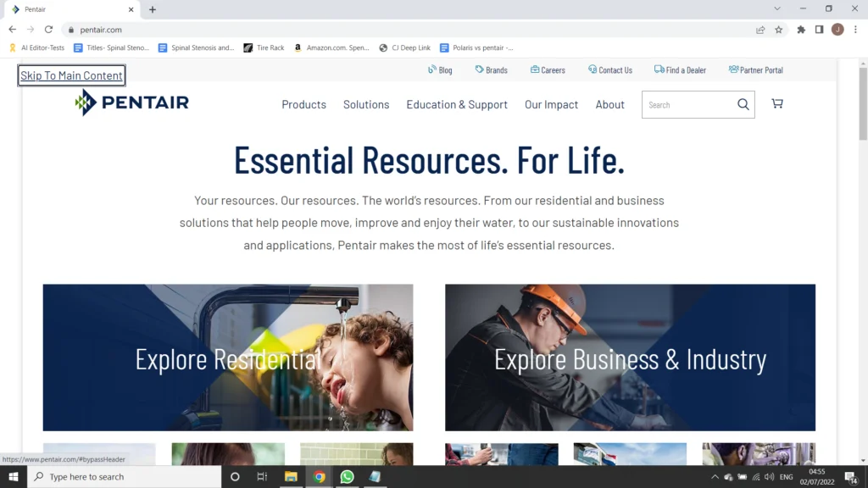
Task: Click the ENG language indicator
Action: [786, 477]
